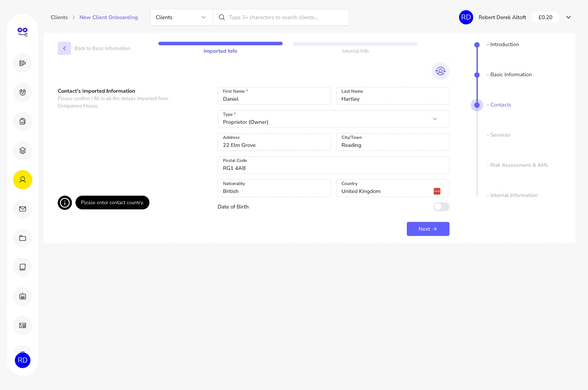
Task: Click the Contacts step marker dot
Action: [477, 105]
